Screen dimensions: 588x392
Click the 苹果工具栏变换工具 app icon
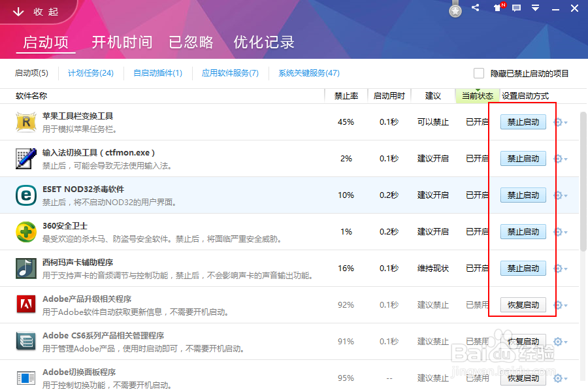pyautogui.click(x=26, y=122)
